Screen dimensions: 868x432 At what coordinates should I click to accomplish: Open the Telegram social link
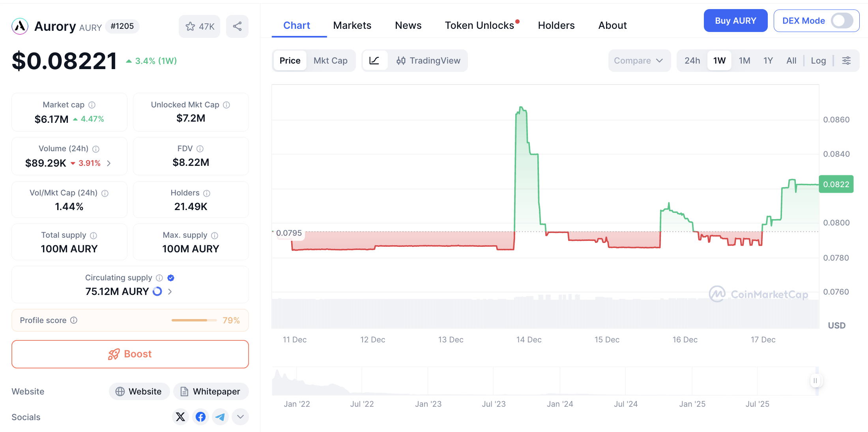tap(220, 417)
